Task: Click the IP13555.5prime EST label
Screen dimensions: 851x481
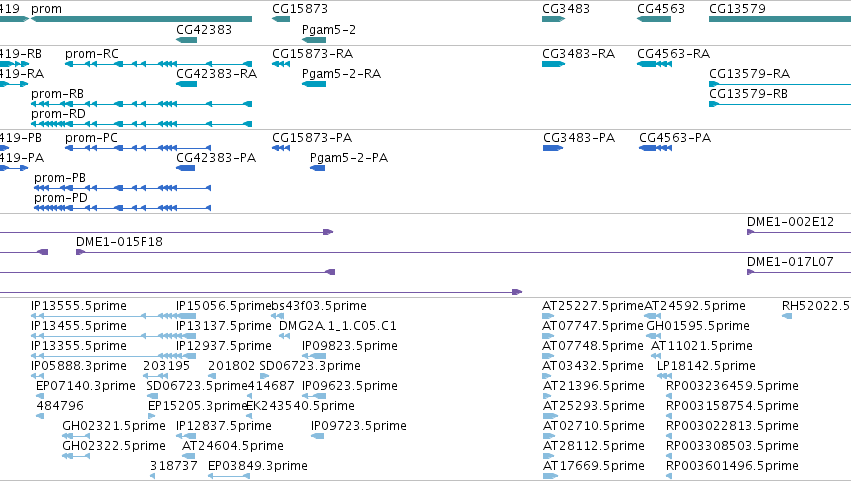Action: (x=79, y=306)
